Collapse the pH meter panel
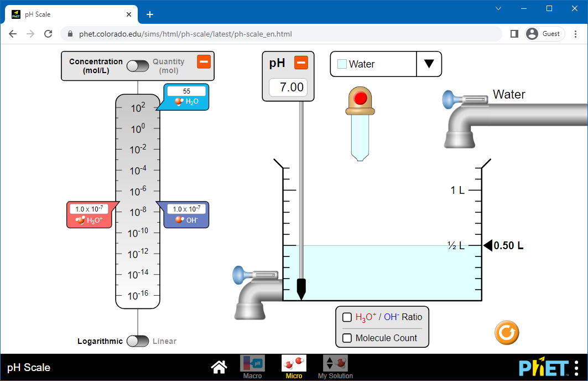This screenshot has height=381, width=588. point(301,63)
